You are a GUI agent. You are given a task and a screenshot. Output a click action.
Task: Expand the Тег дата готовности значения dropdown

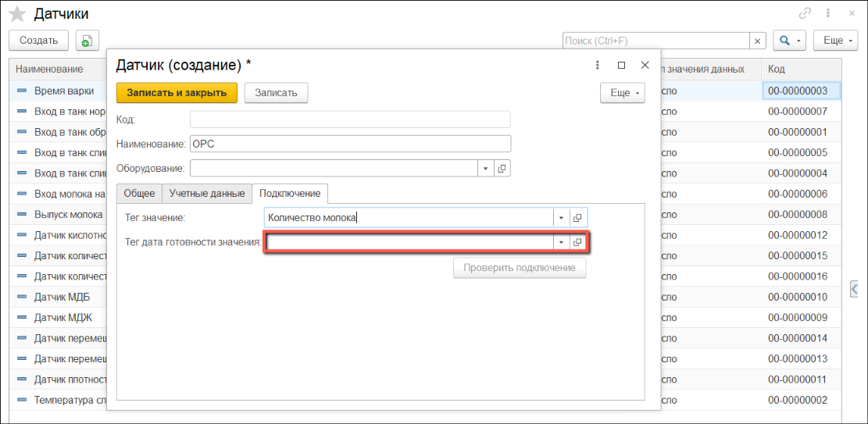[x=561, y=243]
